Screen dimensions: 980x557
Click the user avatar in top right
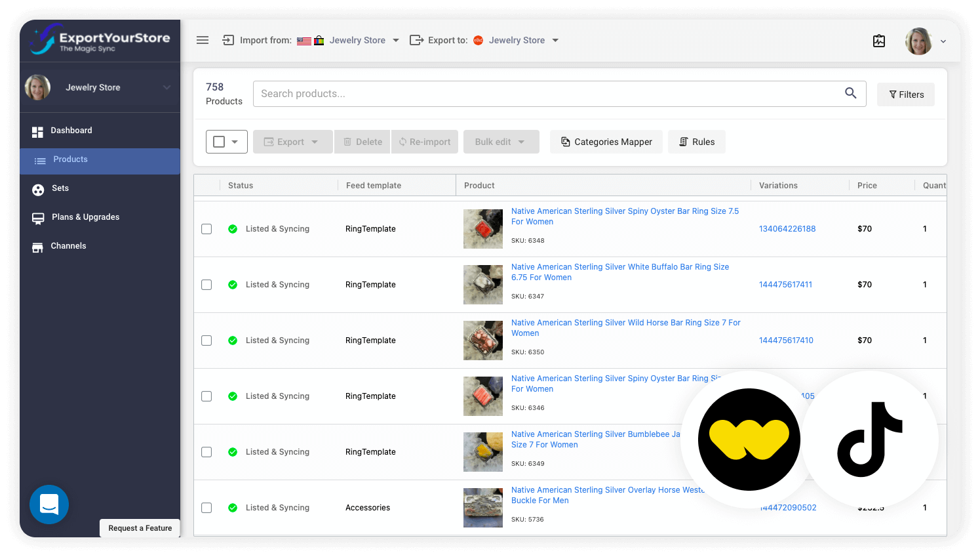pyautogui.click(x=918, y=41)
